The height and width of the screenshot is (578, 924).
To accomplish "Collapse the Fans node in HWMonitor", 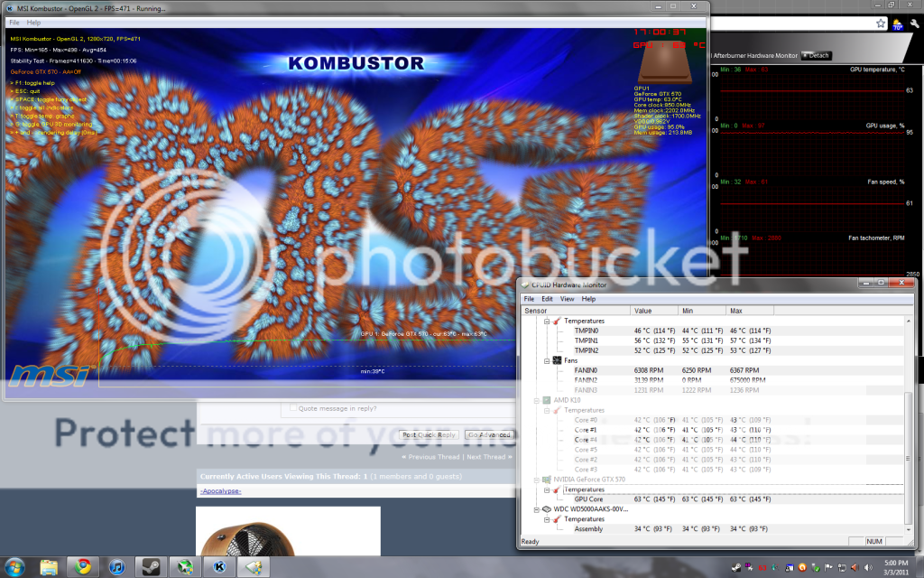I will [547, 360].
